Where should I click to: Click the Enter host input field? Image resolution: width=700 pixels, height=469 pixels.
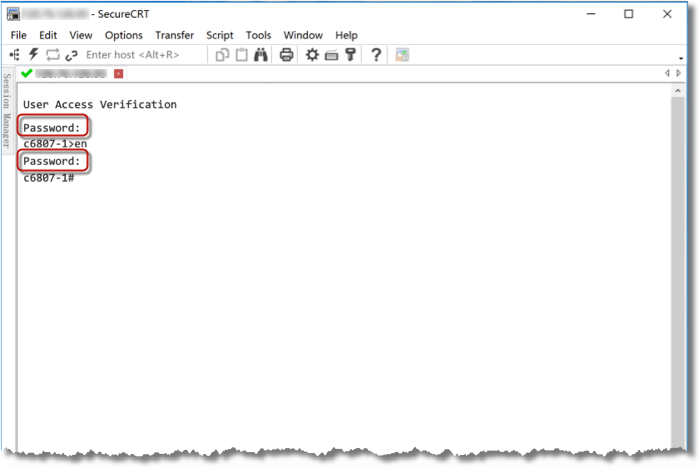[x=144, y=55]
